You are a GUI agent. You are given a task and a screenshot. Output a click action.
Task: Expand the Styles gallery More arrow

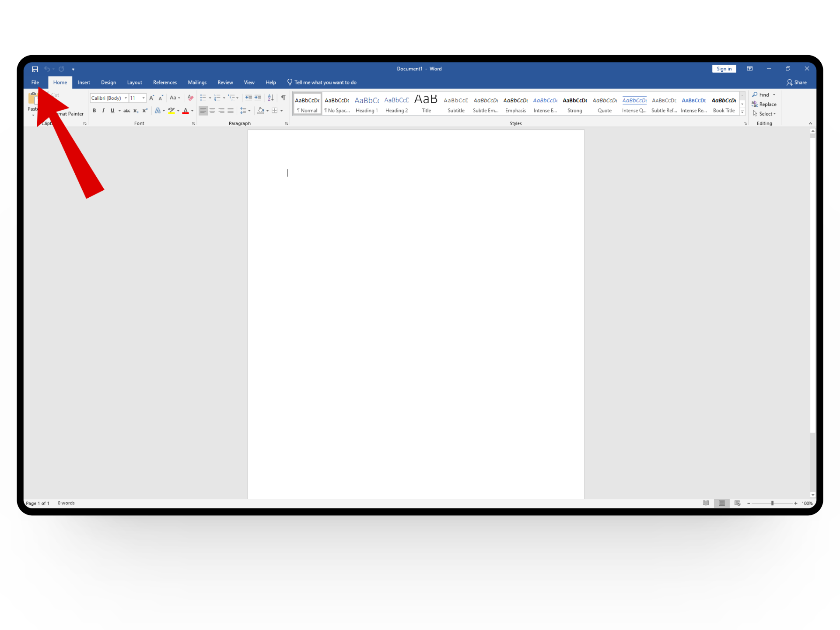742,112
